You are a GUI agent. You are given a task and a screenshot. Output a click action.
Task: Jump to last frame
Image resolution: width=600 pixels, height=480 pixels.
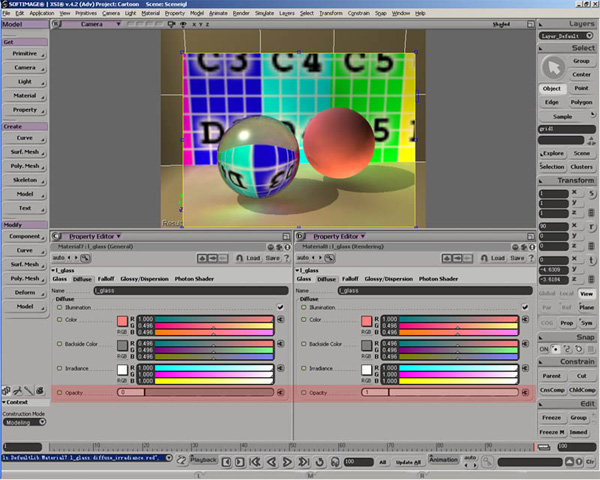[x=303, y=462]
